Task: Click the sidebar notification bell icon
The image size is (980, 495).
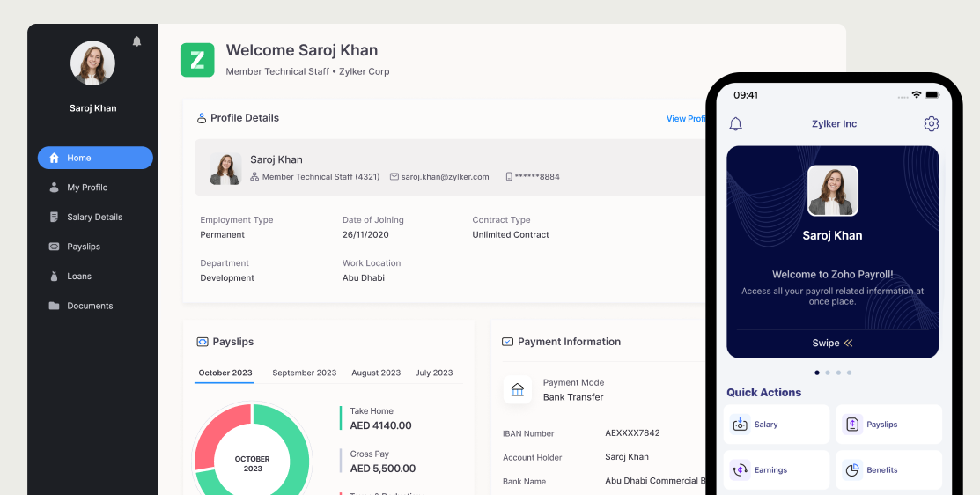Action: click(x=136, y=41)
